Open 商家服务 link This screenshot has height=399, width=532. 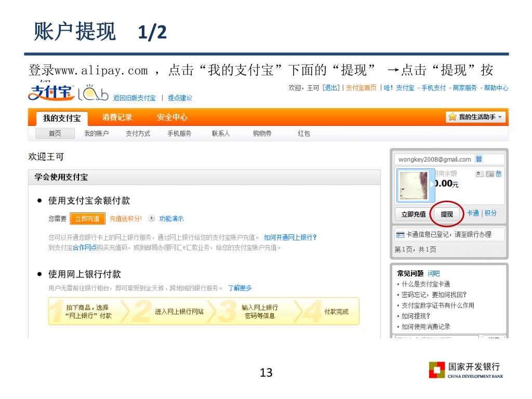(x=465, y=88)
